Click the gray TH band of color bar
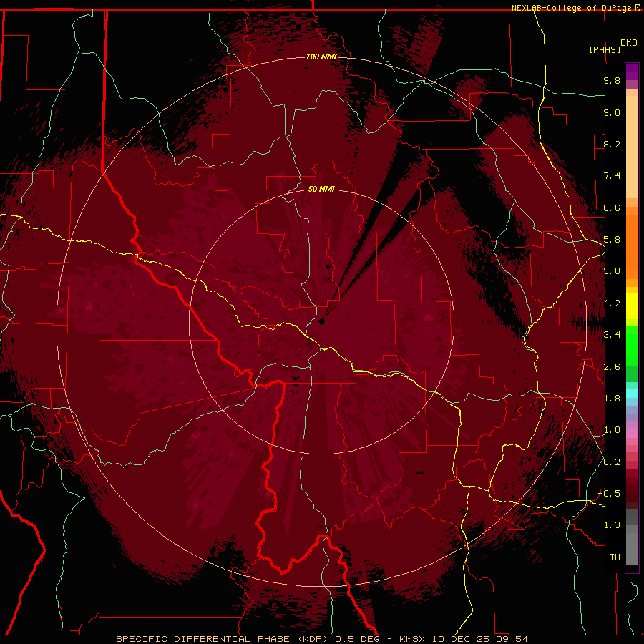644x644 pixels. pos(632,546)
